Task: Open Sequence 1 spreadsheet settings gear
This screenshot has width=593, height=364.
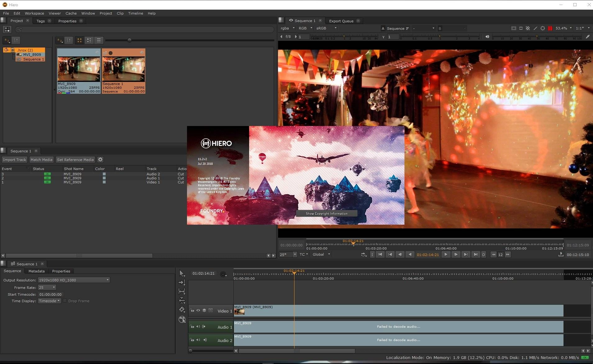Action: pos(100,160)
